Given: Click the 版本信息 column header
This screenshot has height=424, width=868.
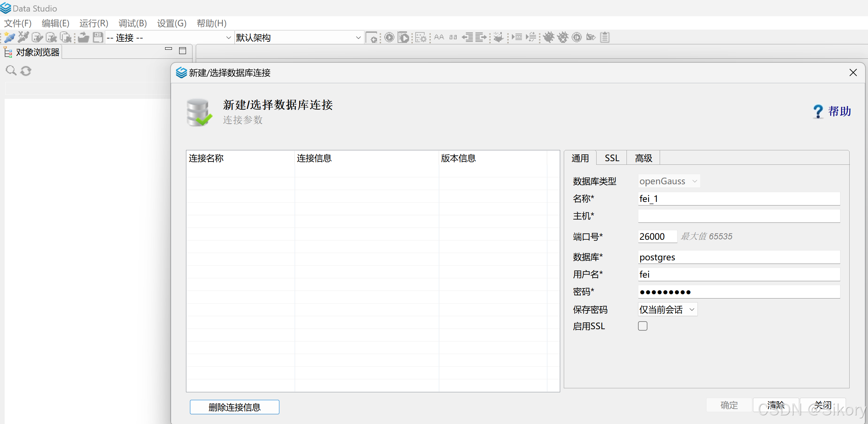Looking at the screenshot, I should pos(493,158).
